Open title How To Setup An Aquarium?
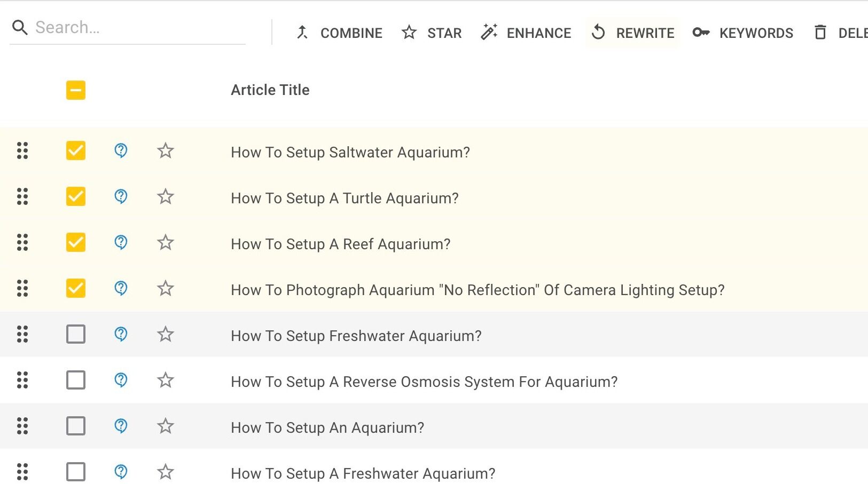 point(327,428)
